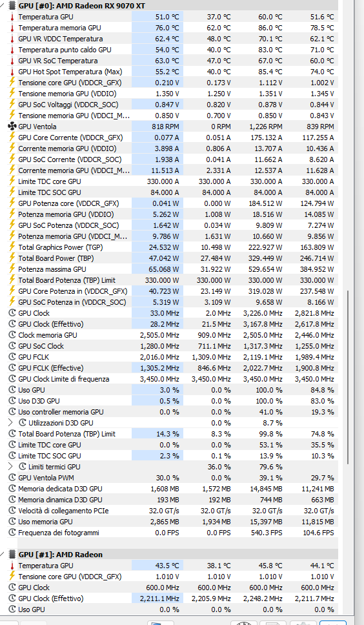Click lightning icon beside GPU SoC Voltaggi
The height and width of the screenshot is (625, 364).
(x=12, y=105)
